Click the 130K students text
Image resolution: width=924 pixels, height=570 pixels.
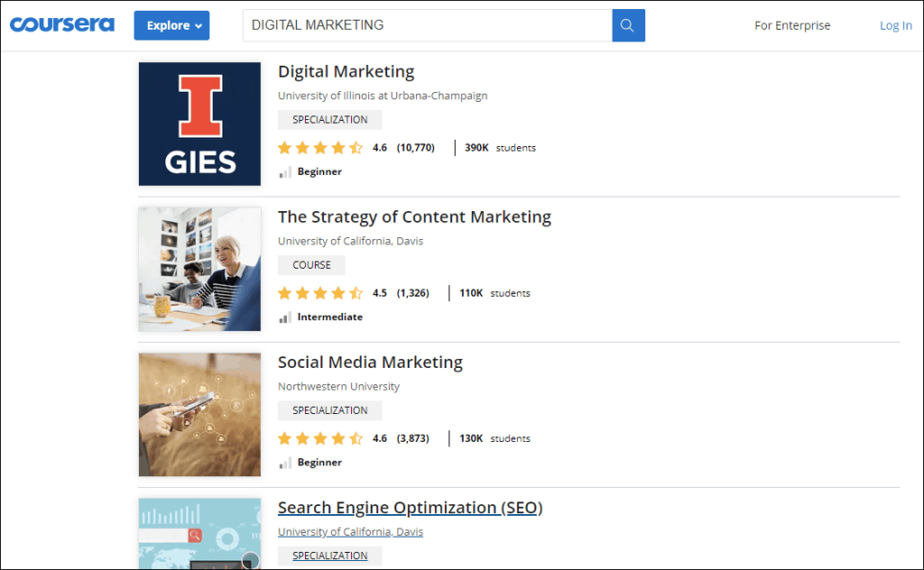[494, 438]
